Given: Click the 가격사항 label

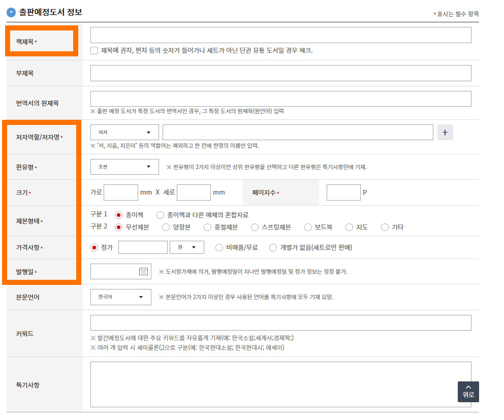Looking at the screenshot, I should [x=28, y=247].
